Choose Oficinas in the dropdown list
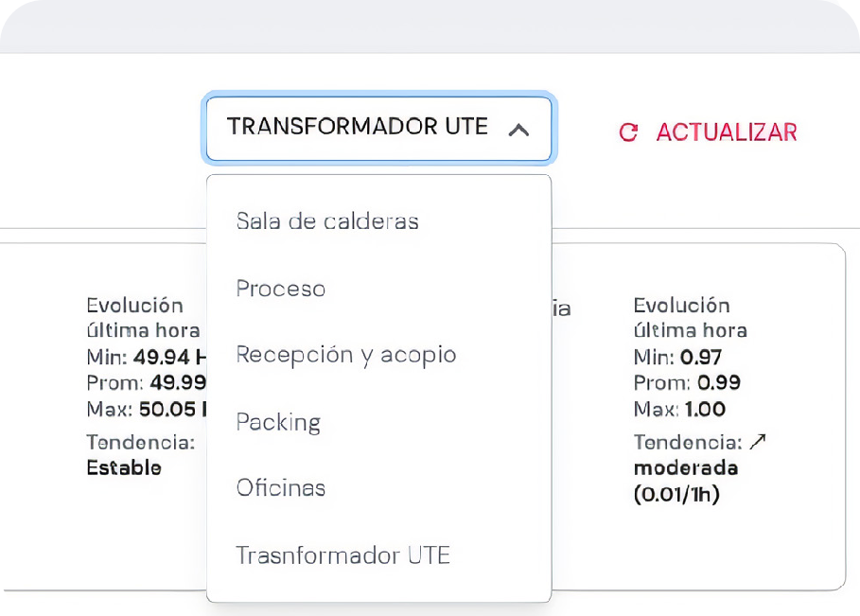Viewport: 860px width, 616px height. pyautogui.click(x=280, y=487)
